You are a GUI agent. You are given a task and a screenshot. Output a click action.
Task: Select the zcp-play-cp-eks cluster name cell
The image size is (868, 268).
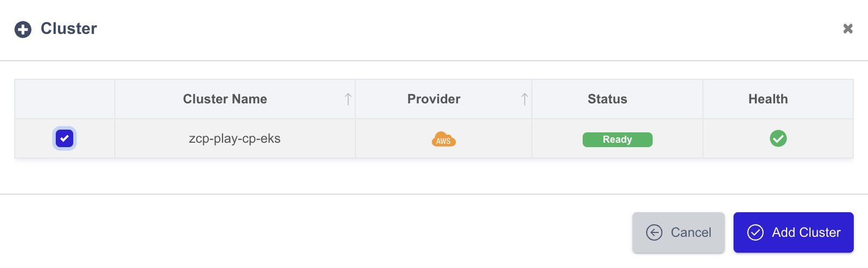pos(235,138)
